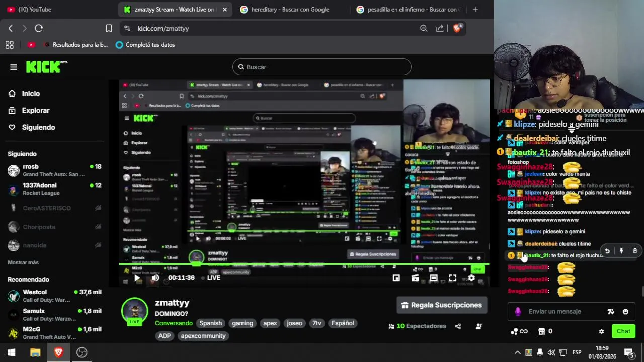
Task: Create a clip of the stream
Action: pos(415,278)
